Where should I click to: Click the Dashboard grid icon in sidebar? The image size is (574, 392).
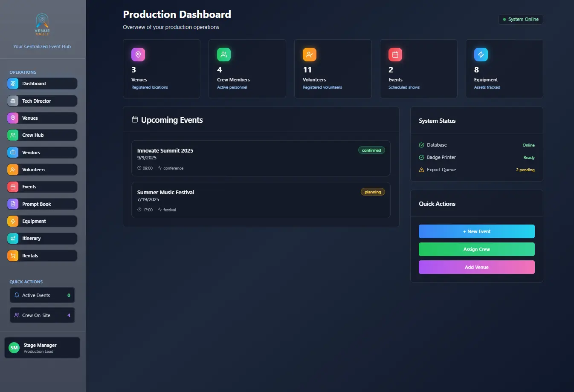click(x=13, y=84)
